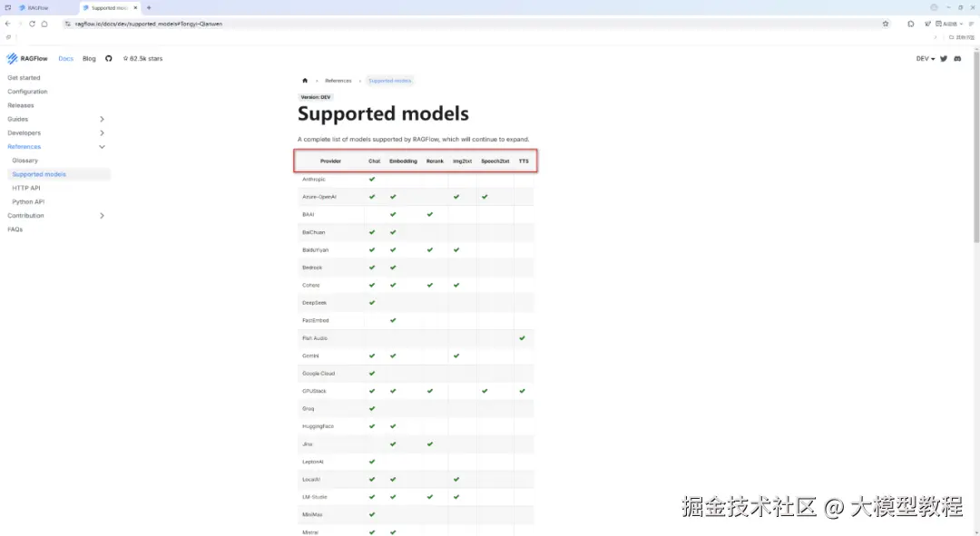Click the DeepSeek provider name
The height and width of the screenshot is (536, 980).
click(x=314, y=303)
